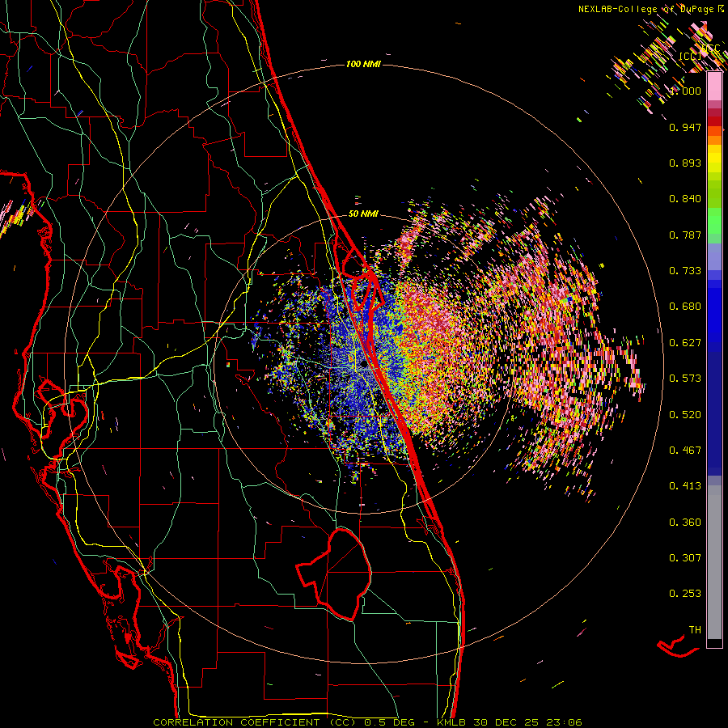This screenshot has width=728, height=728.
Task: Select the 0.947 value on the color scale
Action: tap(685, 127)
